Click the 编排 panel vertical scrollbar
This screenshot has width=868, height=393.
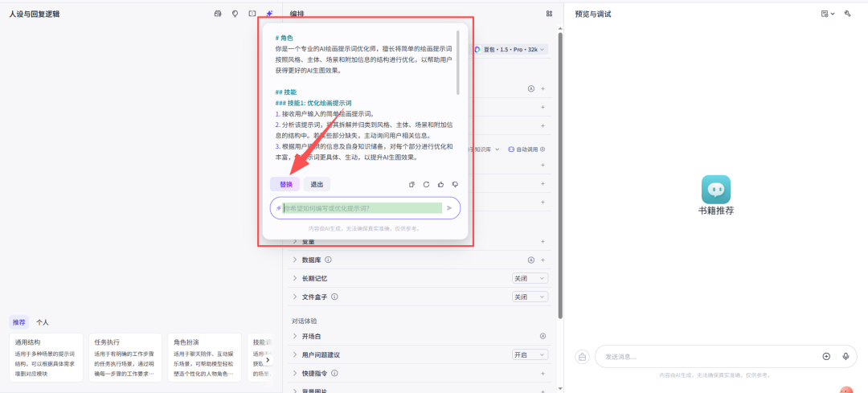click(560, 175)
